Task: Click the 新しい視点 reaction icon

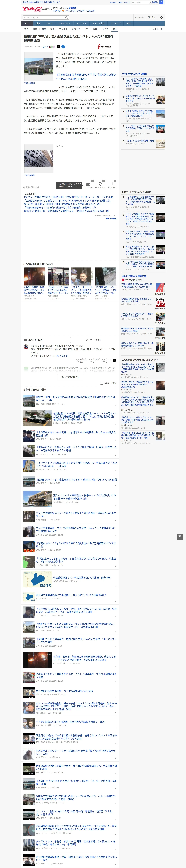Action: point(112,184)
